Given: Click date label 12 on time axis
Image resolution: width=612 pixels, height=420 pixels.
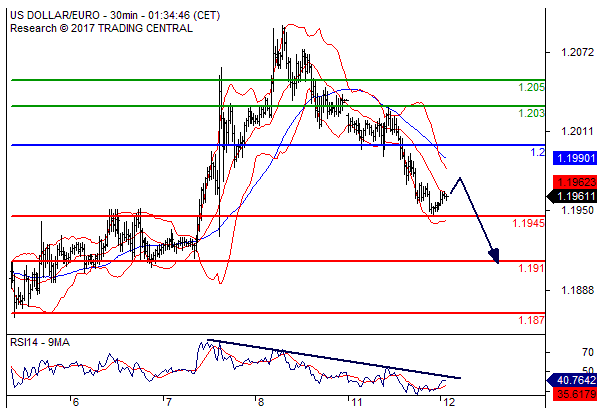Looking at the screenshot, I should [x=449, y=402].
